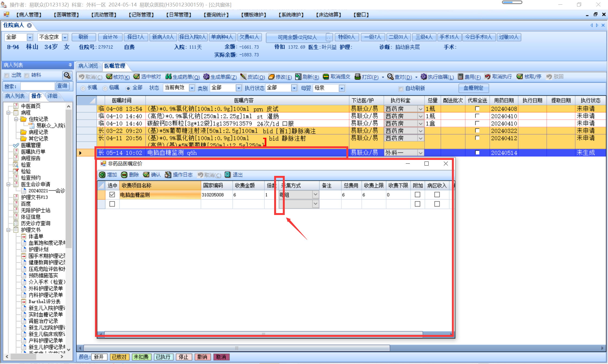Open 操作日志 in pricing dialog

168,175
